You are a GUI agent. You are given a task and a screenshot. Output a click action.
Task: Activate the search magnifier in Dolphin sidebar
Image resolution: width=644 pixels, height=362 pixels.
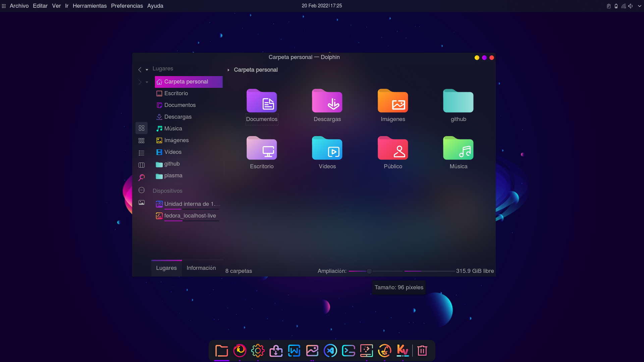(141, 177)
